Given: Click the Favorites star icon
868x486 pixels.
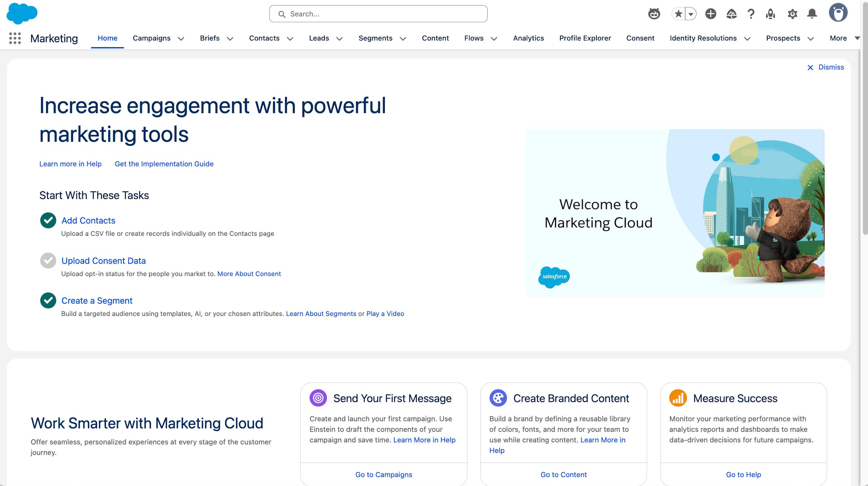Looking at the screenshot, I should click(678, 14).
